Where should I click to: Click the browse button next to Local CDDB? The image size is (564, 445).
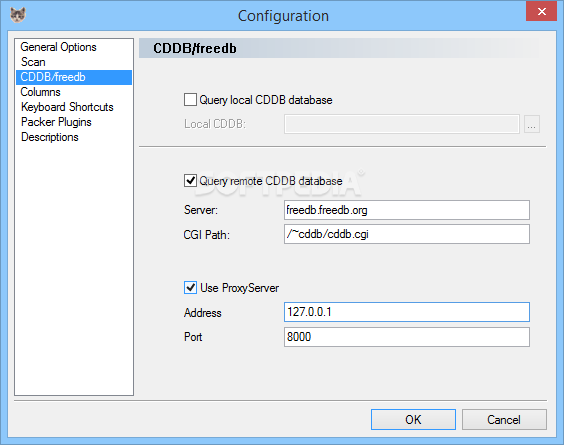[x=532, y=124]
